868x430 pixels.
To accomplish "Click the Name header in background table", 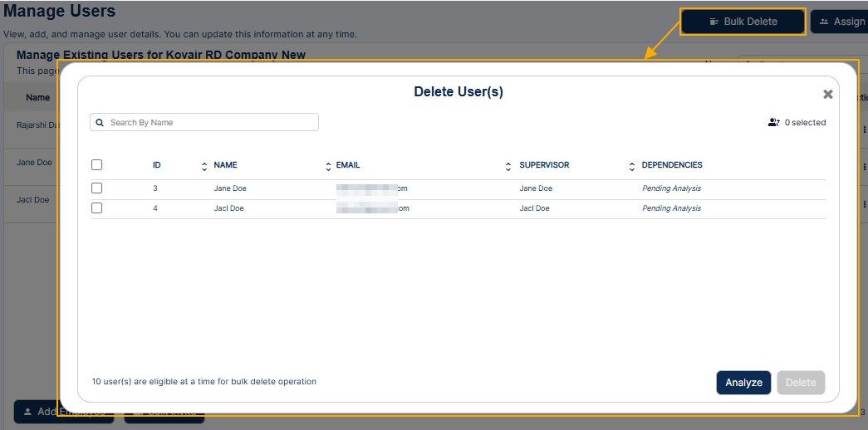I will coord(37,97).
